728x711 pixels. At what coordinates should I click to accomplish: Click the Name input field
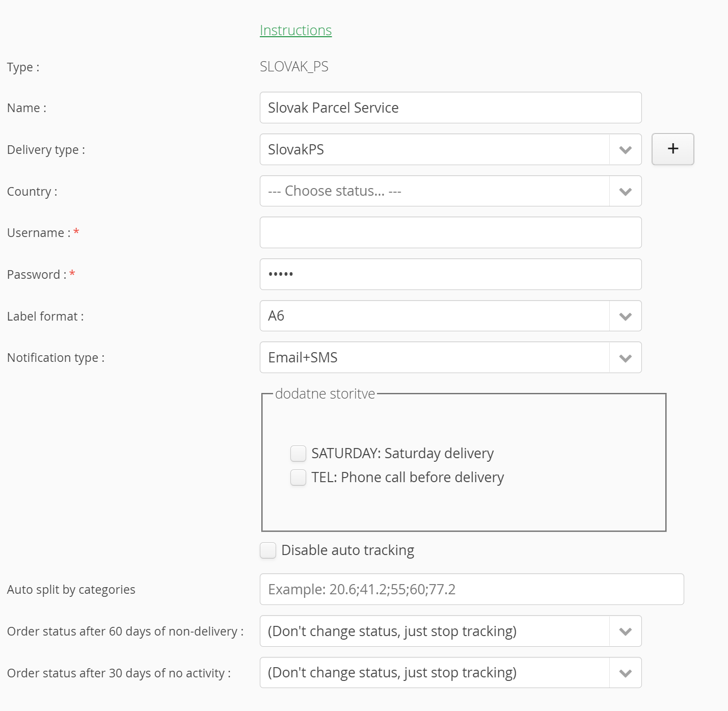coord(450,108)
